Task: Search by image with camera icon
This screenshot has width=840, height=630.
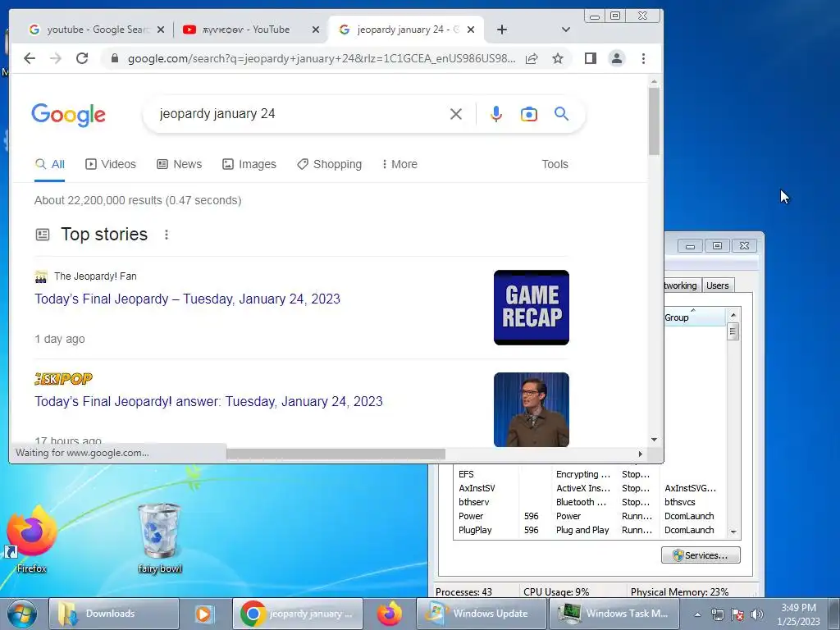Action: [529, 114]
